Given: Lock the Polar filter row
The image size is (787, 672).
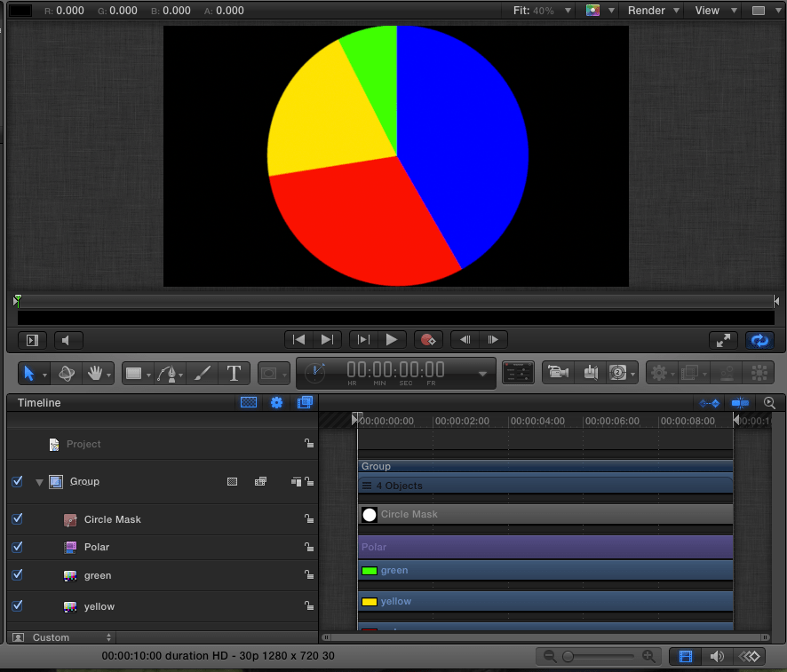Looking at the screenshot, I should coord(309,547).
